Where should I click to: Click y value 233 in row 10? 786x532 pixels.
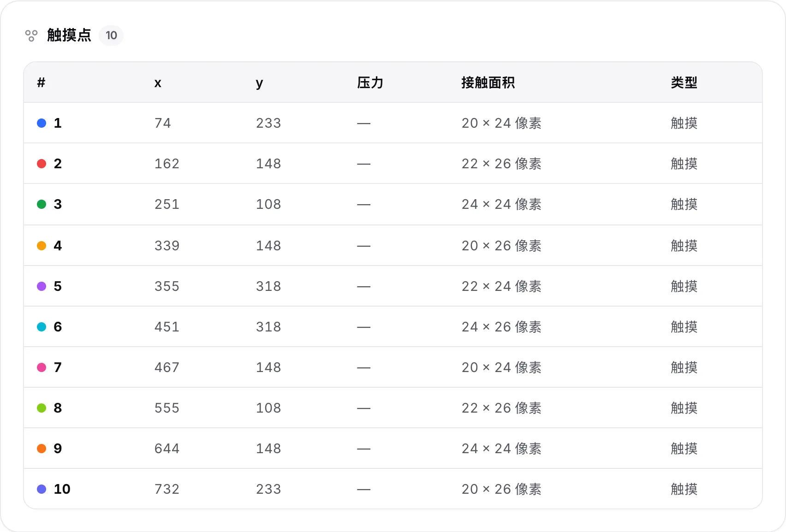point(268,489)
